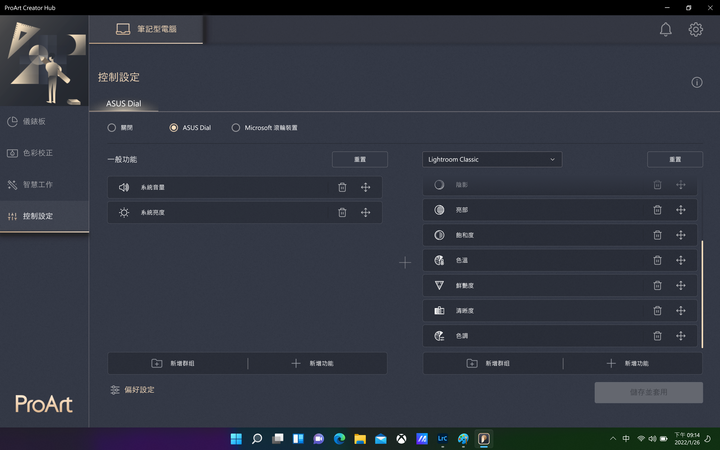Click the move handle for 色調
The image size is (720, 450).
coord(681,336)
